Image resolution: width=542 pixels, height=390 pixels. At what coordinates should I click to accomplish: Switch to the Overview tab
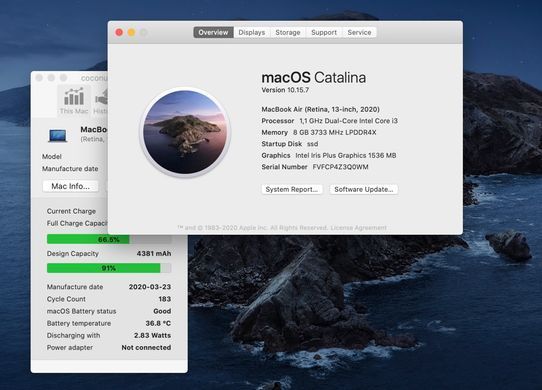213,32
